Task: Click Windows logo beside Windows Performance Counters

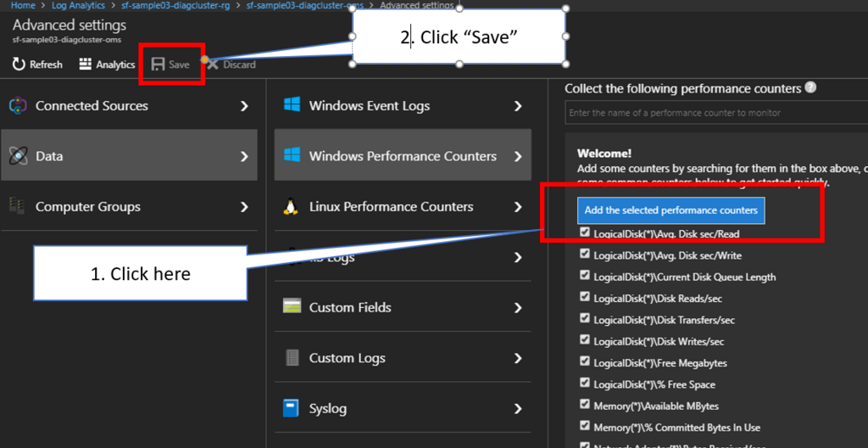Action: [292, 156]
